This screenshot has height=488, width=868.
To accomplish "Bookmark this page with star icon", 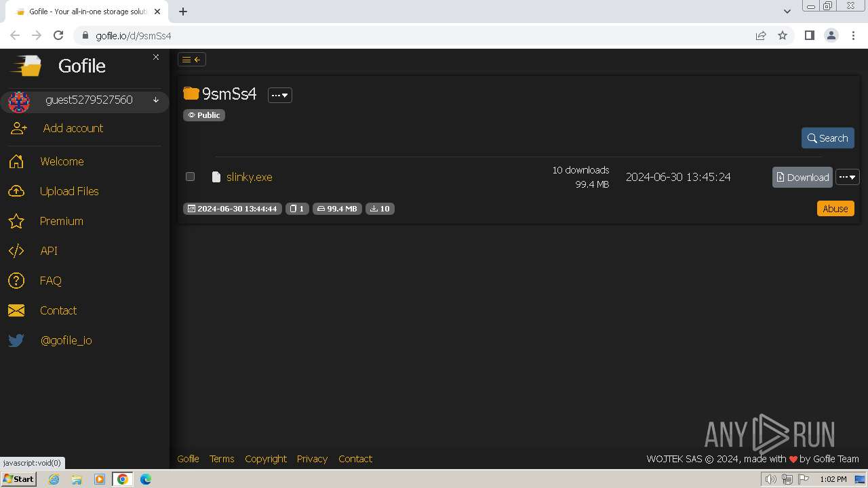I will [x=783, y=36].
